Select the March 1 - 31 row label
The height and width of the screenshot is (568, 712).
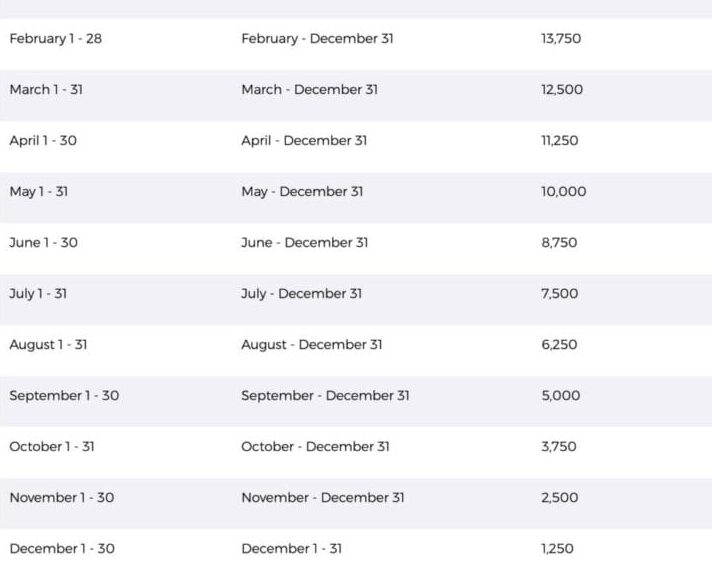click(46, 89)
